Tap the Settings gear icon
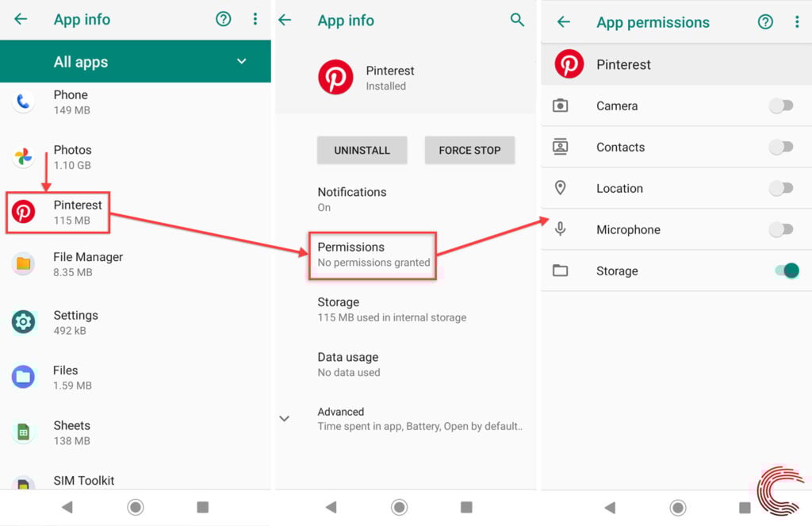Image resolution: width=812 pixels, height=526 pixels. (x=23, y=322)
